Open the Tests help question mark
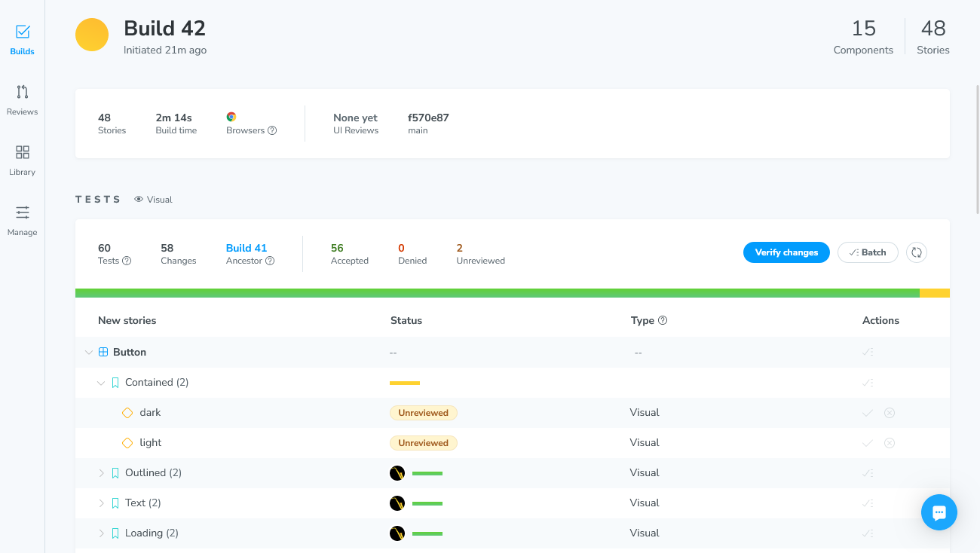 [127, 261]
